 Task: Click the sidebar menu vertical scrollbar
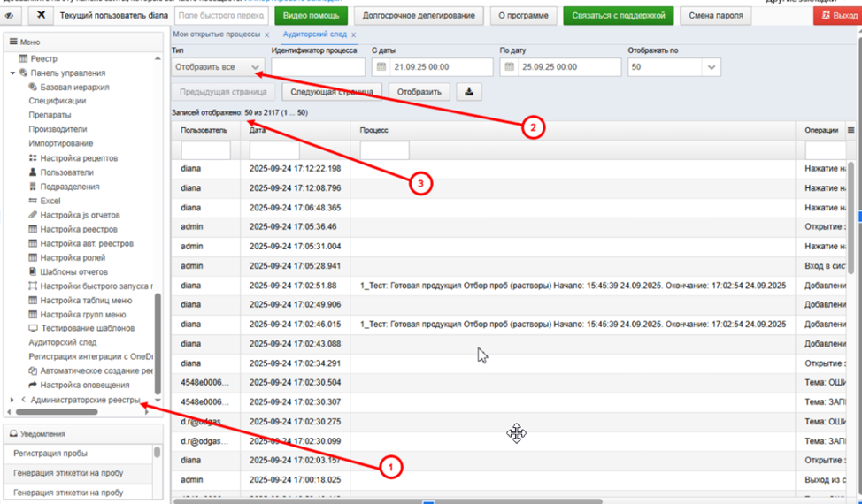[x=158, y=344]
